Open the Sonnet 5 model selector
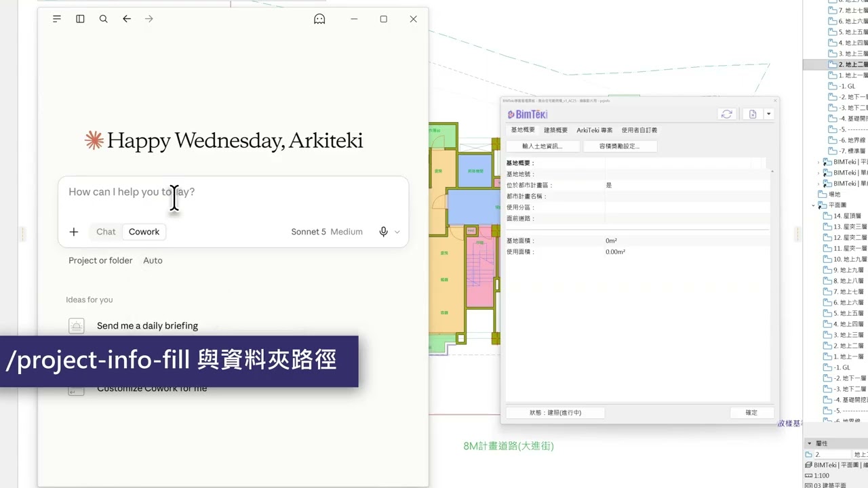 click(x=309, y=232)
